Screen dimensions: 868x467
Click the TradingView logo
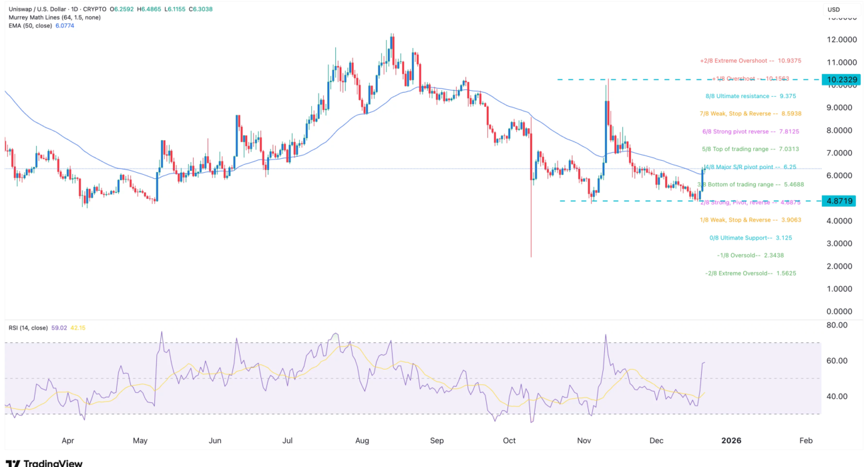pos(44,462)
